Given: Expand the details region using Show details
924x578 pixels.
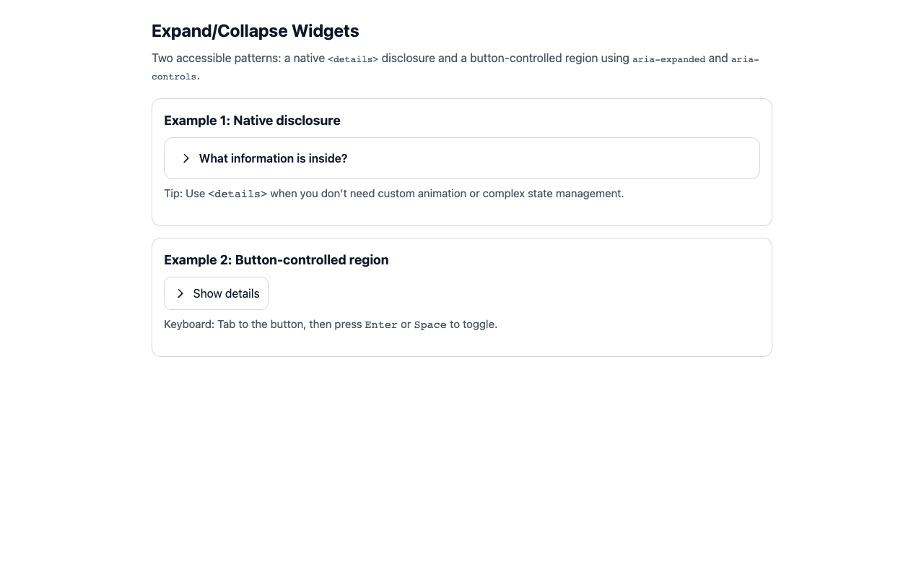Looking at the screenshot, I should pos(216,293).
